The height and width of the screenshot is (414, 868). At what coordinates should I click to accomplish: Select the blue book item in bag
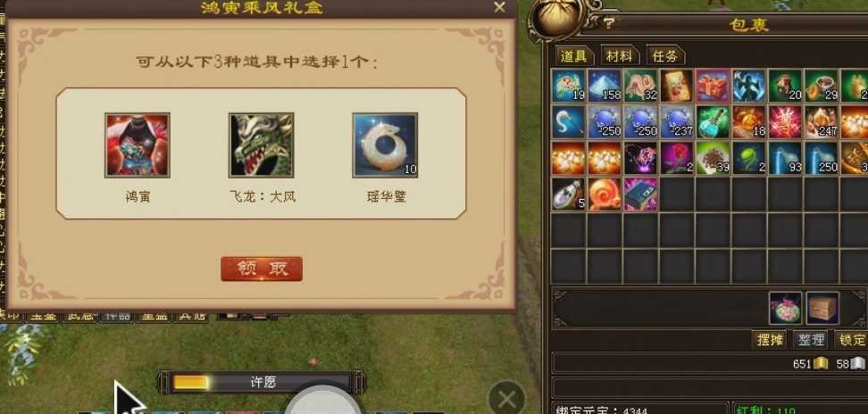pos(640,194)
